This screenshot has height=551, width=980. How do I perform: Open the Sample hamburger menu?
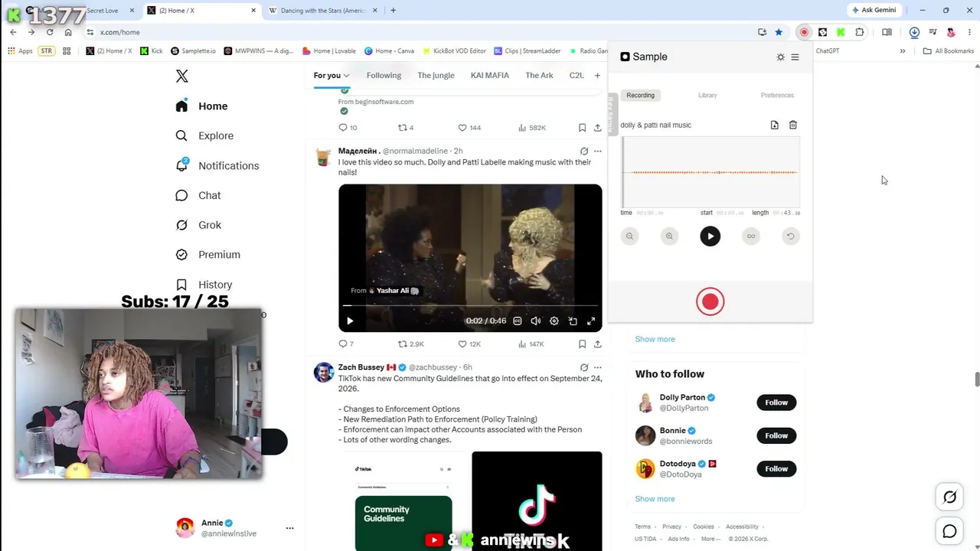pyautogui.click(x=795, y=57)
